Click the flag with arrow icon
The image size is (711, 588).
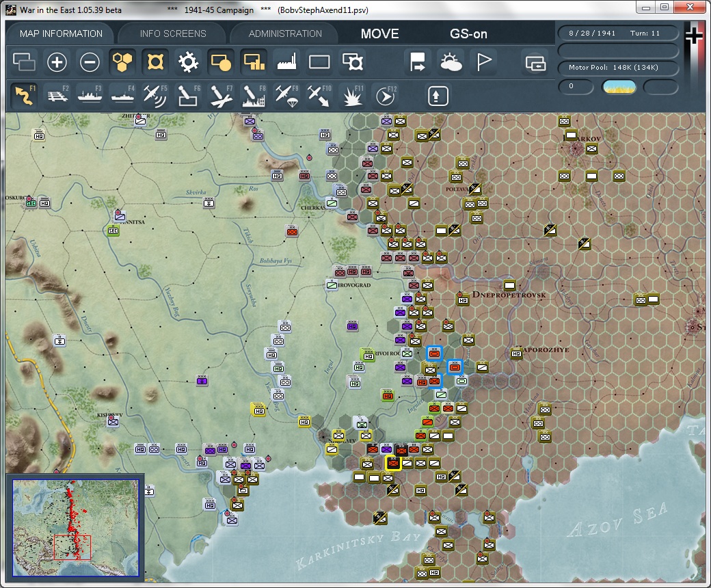(417, 62)
